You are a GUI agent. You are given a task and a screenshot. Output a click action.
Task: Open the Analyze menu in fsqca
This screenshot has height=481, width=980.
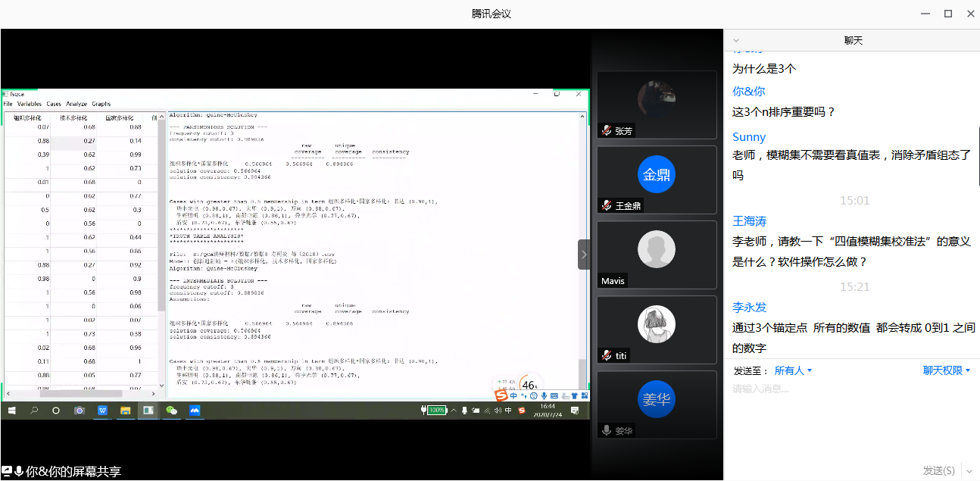(76, 104)
